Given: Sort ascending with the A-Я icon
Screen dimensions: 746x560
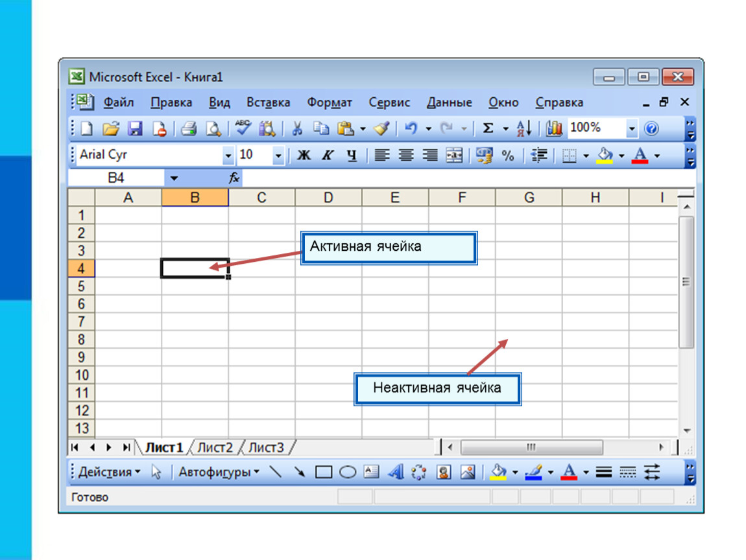Looking at the screenshot, I should [523, 128].
